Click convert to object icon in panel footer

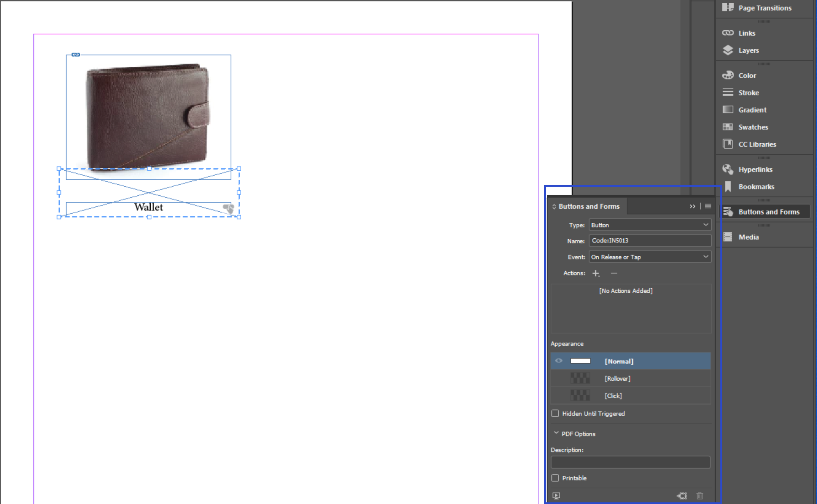click(682, 496)
